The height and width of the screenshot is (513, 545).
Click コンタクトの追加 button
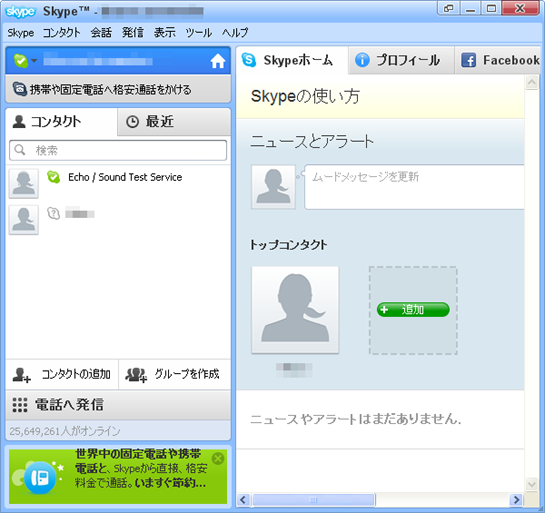coord(62,374)
